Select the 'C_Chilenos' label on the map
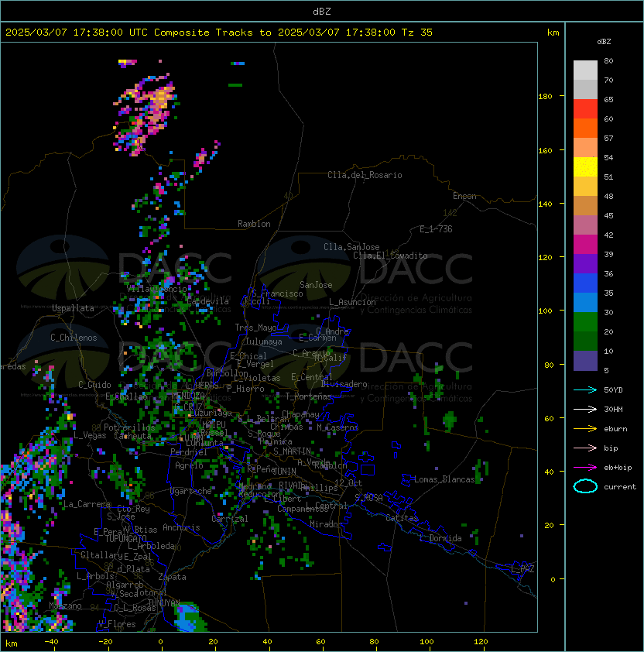The height and width of the screenshot is (652, 644). 74,338
